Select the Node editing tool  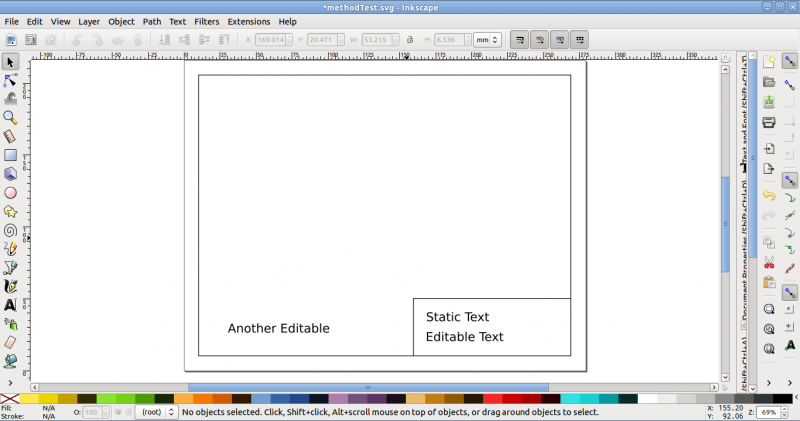tap(10, 81)
